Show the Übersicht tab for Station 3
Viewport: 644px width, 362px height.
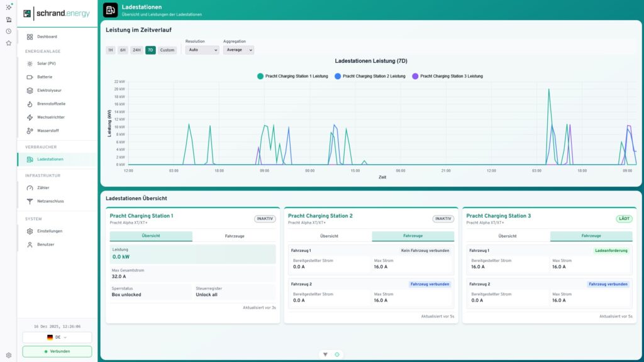[508, 236]
